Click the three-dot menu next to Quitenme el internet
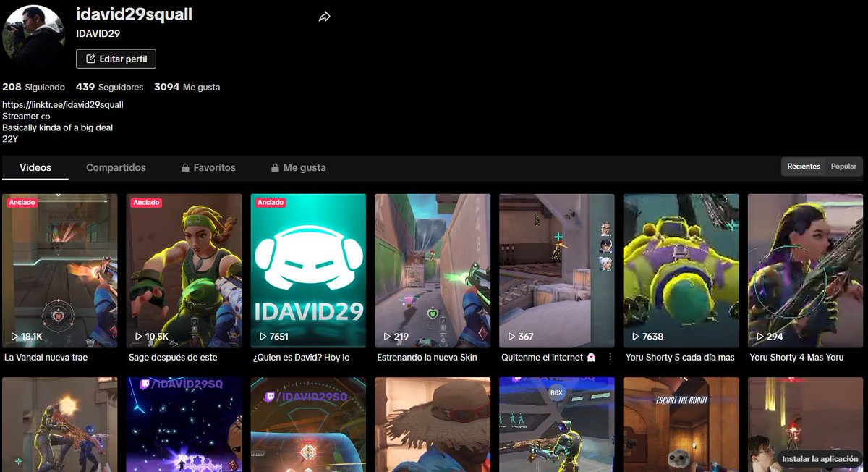The height and width of the screenshot is (472, 868). (x=610, y=357)
